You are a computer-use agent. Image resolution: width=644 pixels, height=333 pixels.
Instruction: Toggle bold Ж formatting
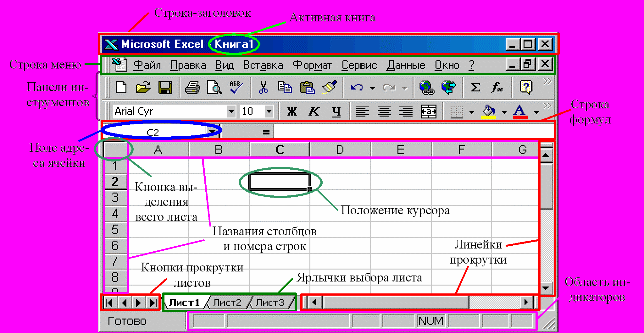coord(292,111)
